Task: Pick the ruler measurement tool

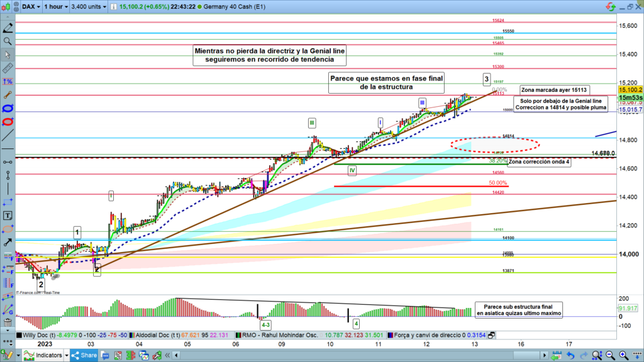Action: coord(7,68)
